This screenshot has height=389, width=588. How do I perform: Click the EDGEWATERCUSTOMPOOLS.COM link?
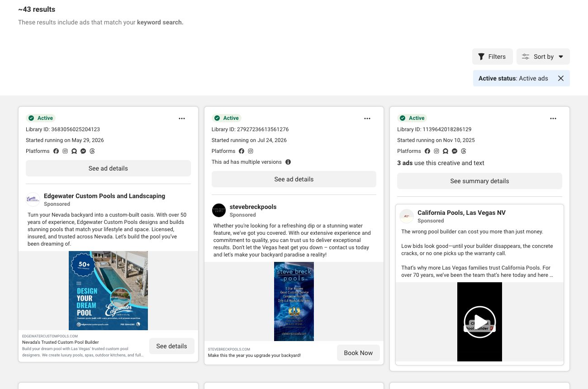point(50,337)
